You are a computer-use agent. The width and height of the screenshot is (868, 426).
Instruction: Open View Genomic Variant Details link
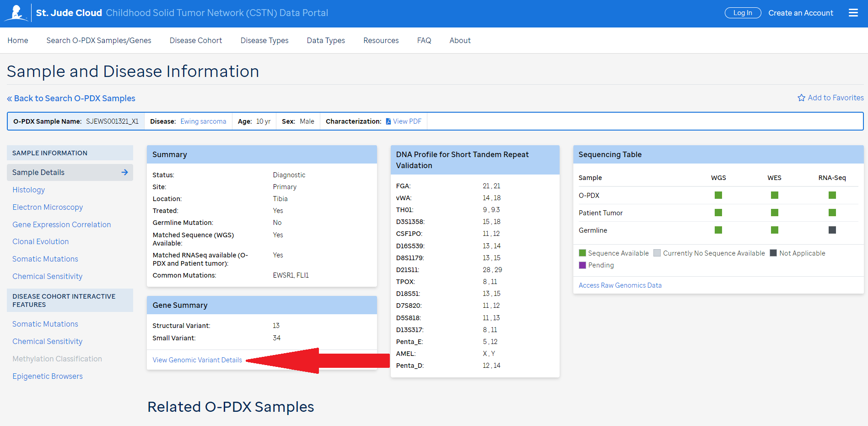(197, 360)
